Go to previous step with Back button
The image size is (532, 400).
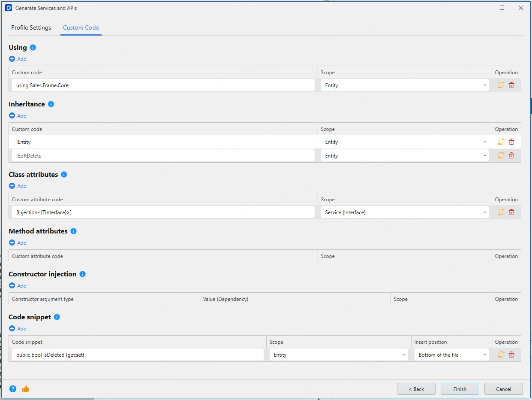point(416,389)
